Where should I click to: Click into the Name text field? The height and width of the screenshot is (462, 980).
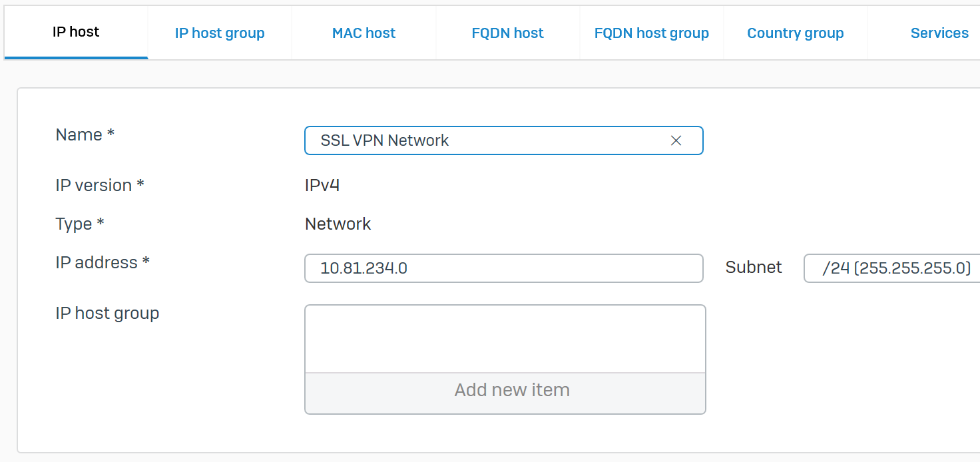[x=486, y=140]
